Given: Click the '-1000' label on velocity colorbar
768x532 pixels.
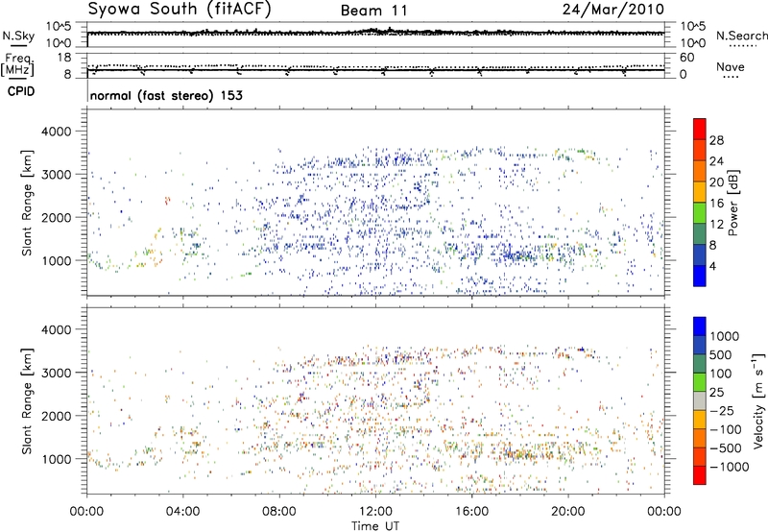Looking at the screenshot, I should click(x=729, y=467).
